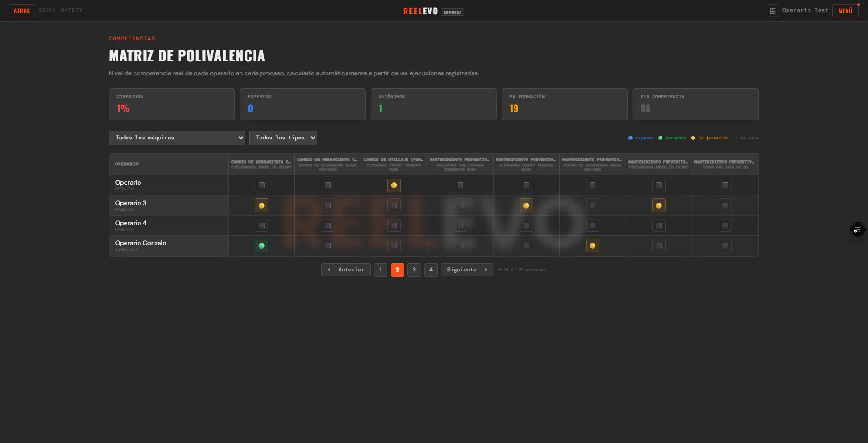Open the grid layout icon beside Operario Test
The width and height of the screenshot is (868, 443).
pos(773,11)
